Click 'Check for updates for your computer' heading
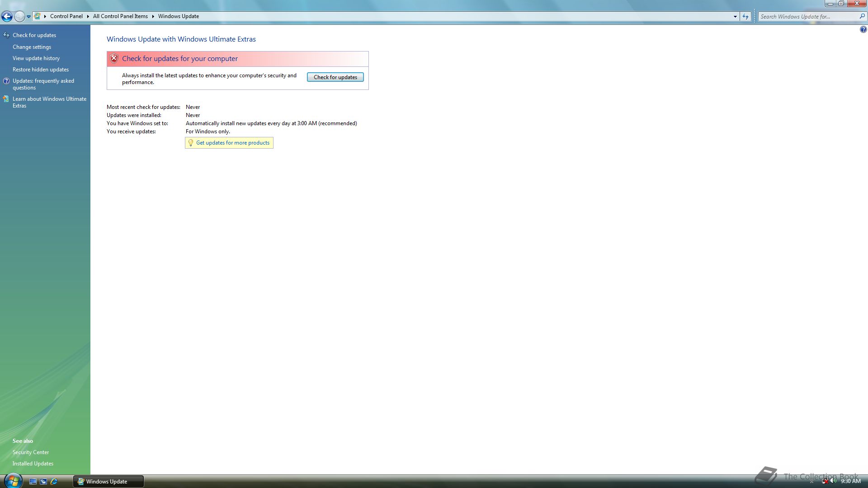 tap(180, 59)
